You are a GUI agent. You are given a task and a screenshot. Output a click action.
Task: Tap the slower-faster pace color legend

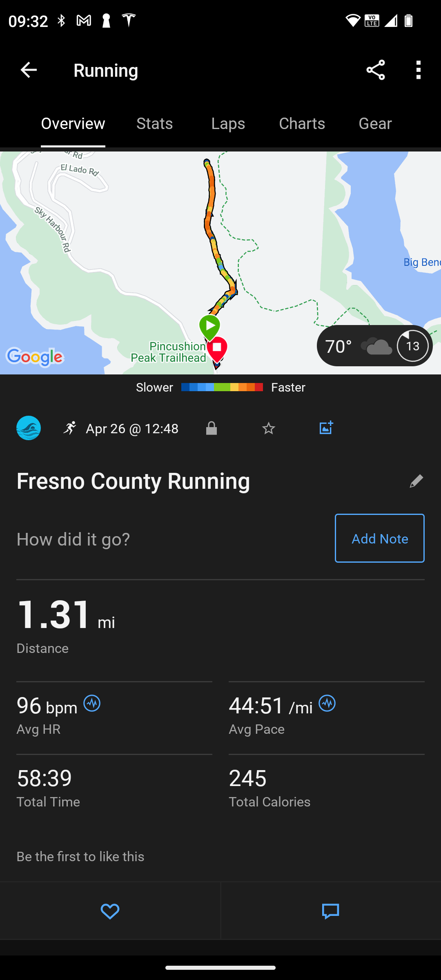point(221,387)
